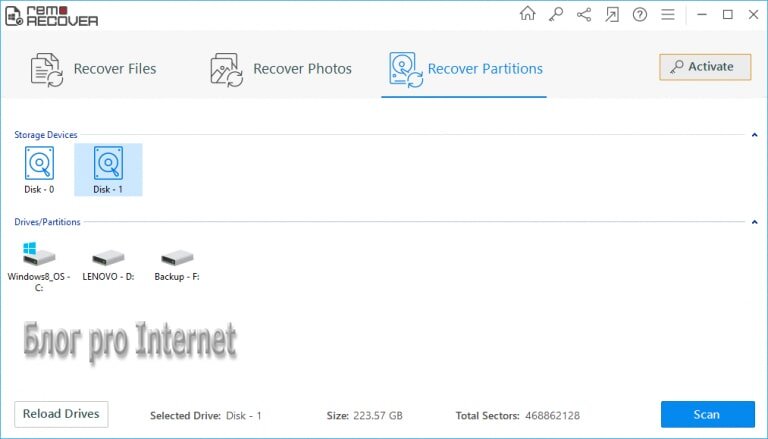Viewport: 768px width, 439px height.
Task: Click the share icon in title bar
Action: tap(584, 14)
